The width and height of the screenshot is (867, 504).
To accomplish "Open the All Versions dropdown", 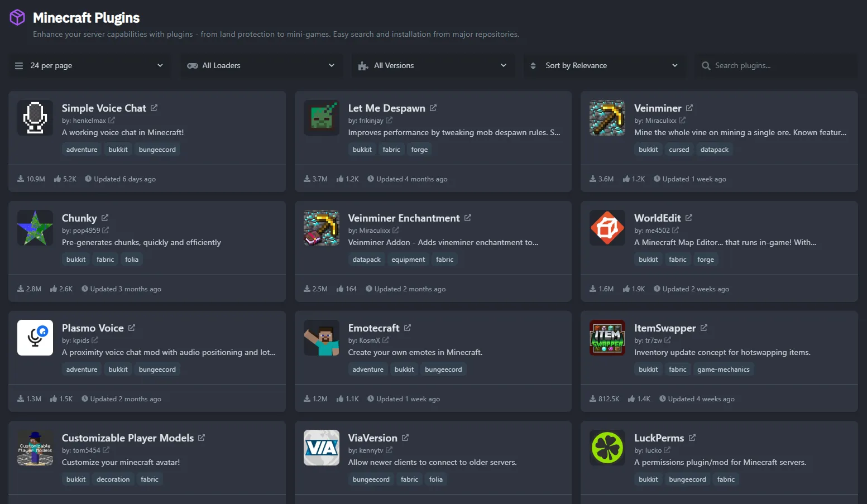I will [433, 65].
